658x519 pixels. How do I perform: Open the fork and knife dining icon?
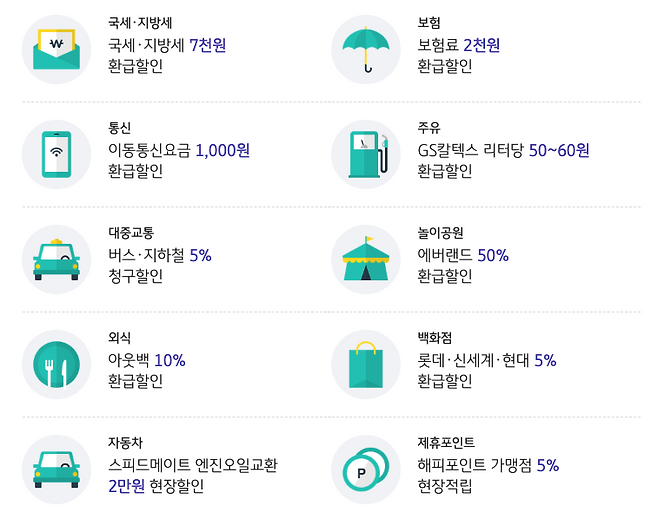pyautogui.click(x=56, y=364)
